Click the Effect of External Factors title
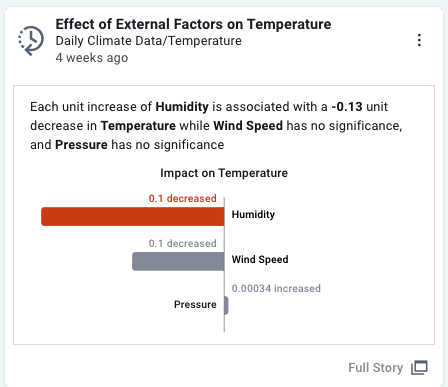The width and height of the screenshot is (448, 387). (x=193, y=24)
